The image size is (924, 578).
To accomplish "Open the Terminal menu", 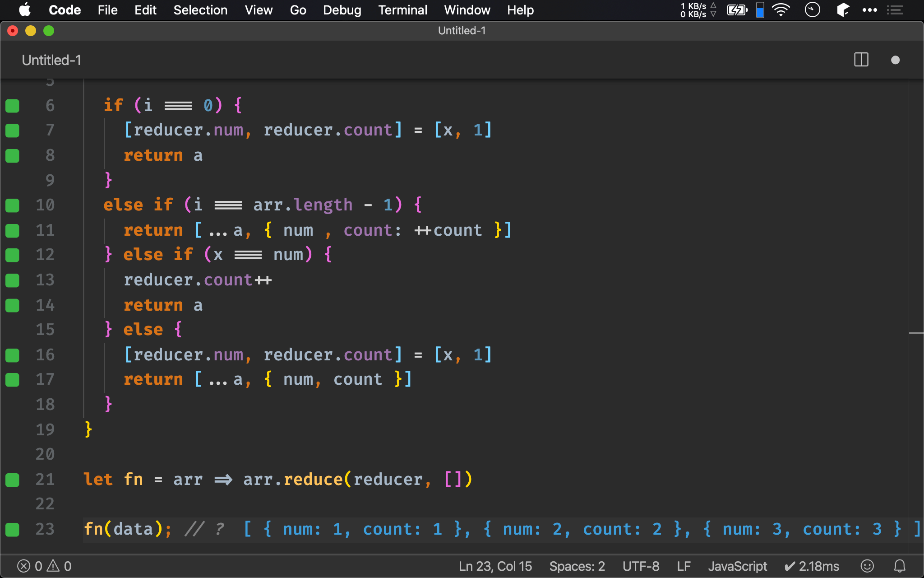I will click(x=402, y=10).
